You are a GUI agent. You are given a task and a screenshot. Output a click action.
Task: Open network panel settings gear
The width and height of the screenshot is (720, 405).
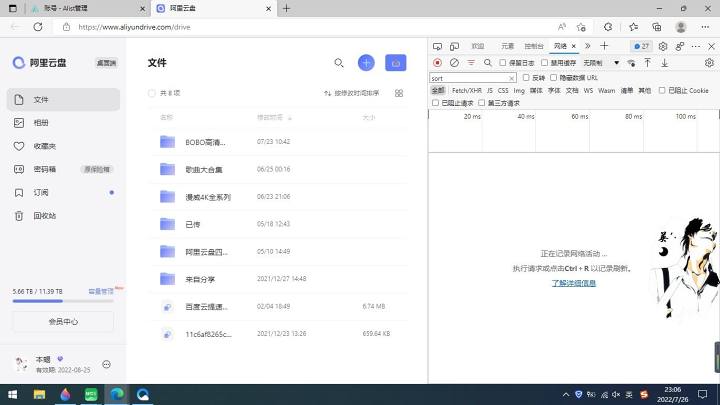tap(709, 63)
